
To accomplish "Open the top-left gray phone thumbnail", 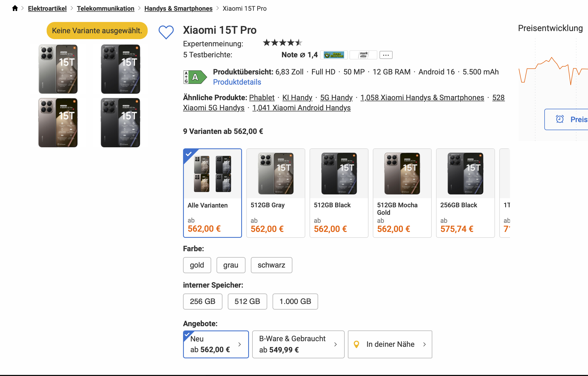I will (x=58, y=69).
